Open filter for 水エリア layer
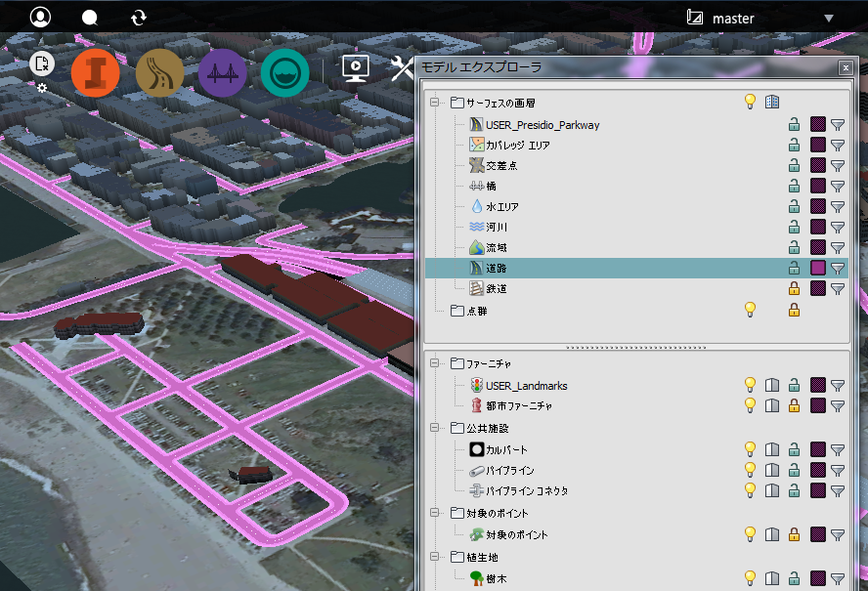This screenshot has height=591, width=868. pyautogui.click(x=838, y=207)
